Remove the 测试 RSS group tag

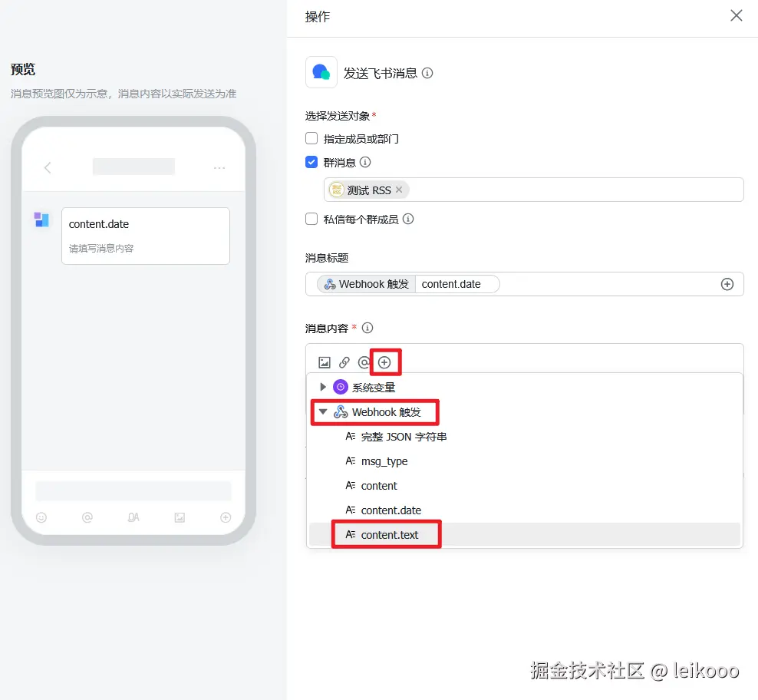click(399, 190)
